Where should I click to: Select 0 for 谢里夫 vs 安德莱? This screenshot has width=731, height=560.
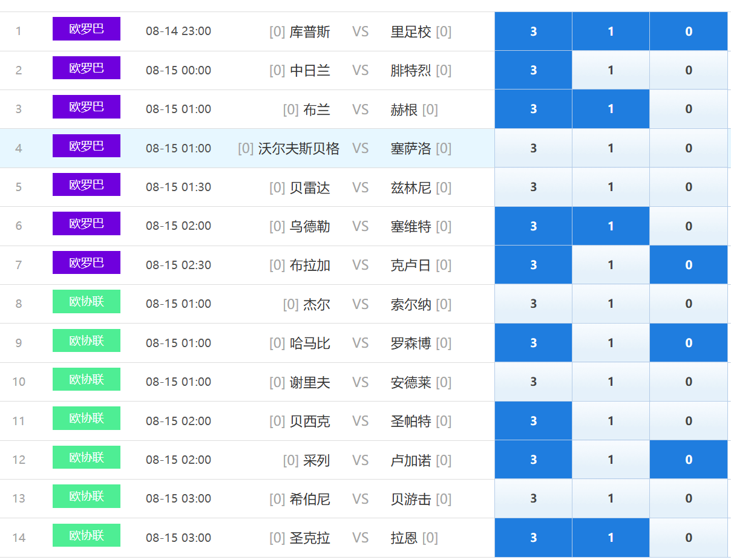689,382
